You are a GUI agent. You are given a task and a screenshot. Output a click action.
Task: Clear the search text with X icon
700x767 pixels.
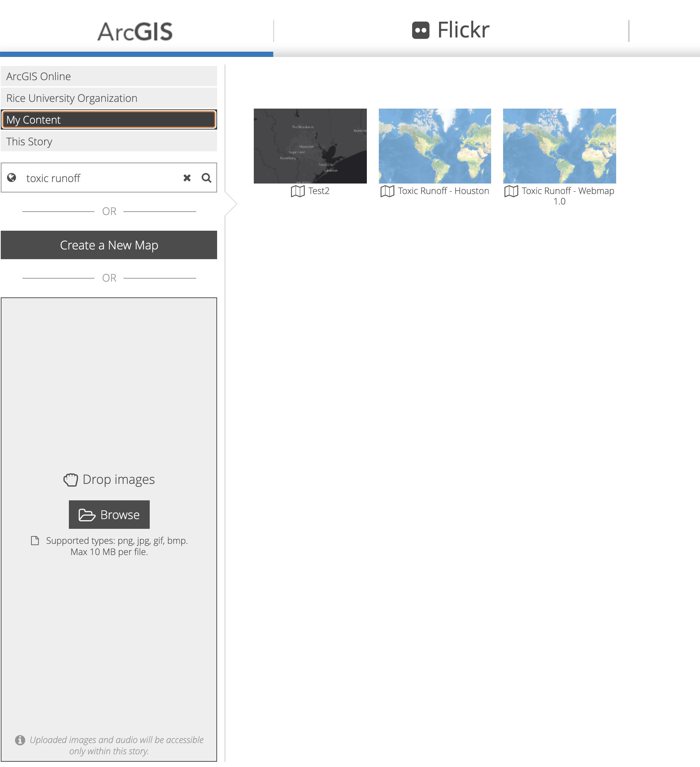(x=187, y=178)
